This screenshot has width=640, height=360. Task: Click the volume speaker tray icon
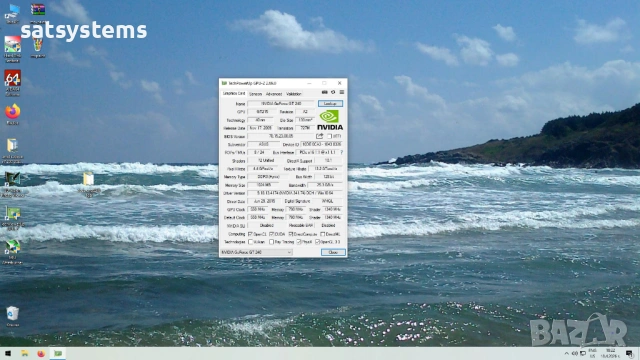575,353
